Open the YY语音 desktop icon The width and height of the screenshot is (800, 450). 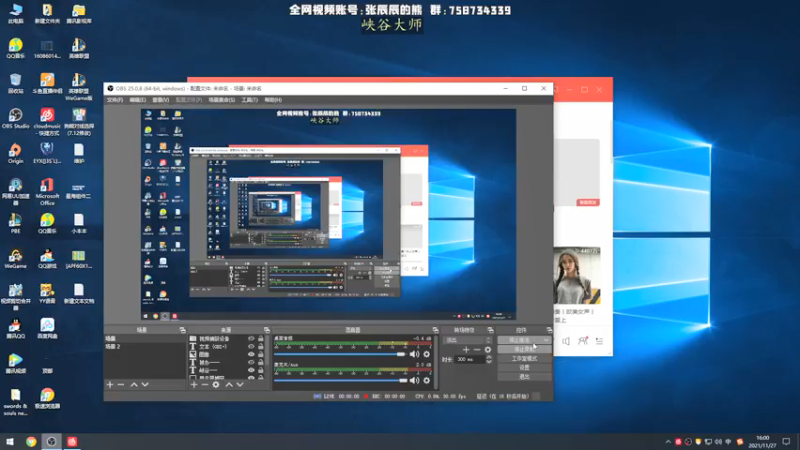[47, 293]
